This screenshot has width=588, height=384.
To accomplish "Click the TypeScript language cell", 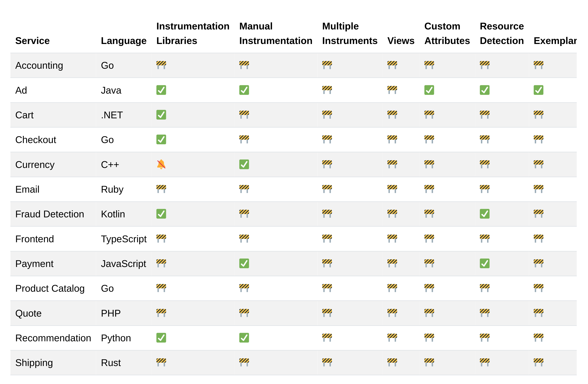I will pyautogui.click(x=124, y=239).
